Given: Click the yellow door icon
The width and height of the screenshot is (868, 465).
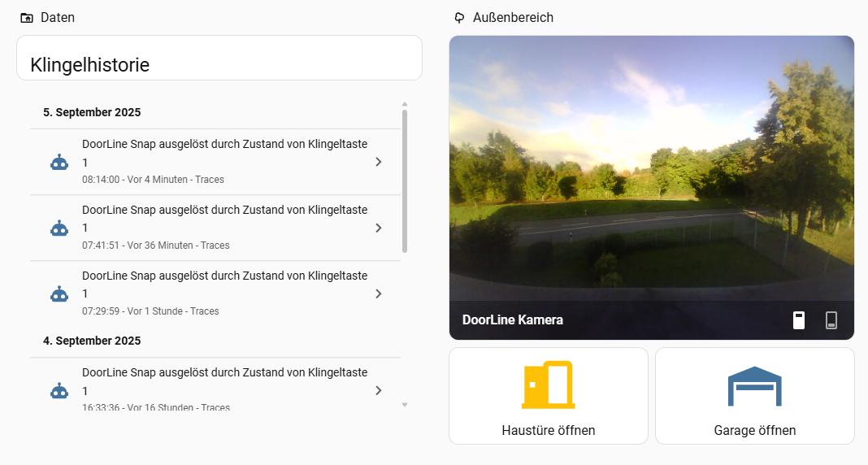Looking at the screenshot, I should pos(549,385).
